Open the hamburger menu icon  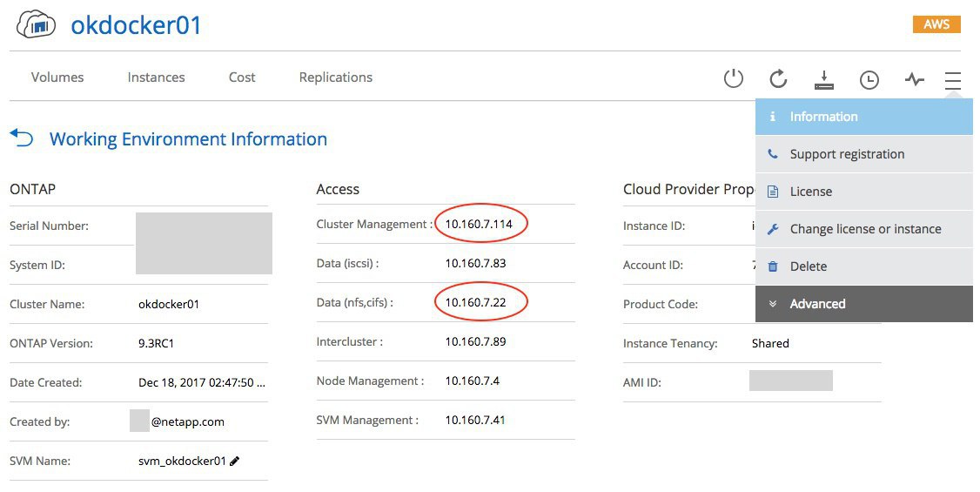pos(953,79)
